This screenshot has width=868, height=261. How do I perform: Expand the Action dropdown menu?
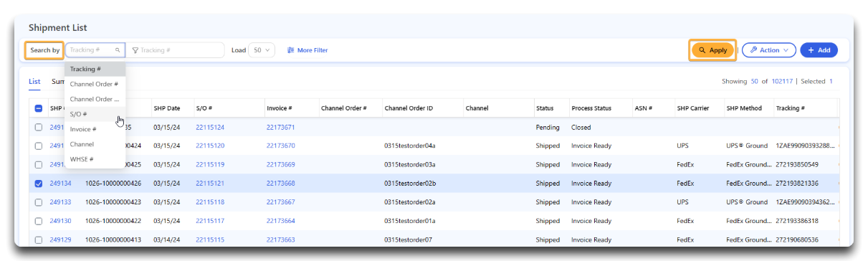click(769, 50)
